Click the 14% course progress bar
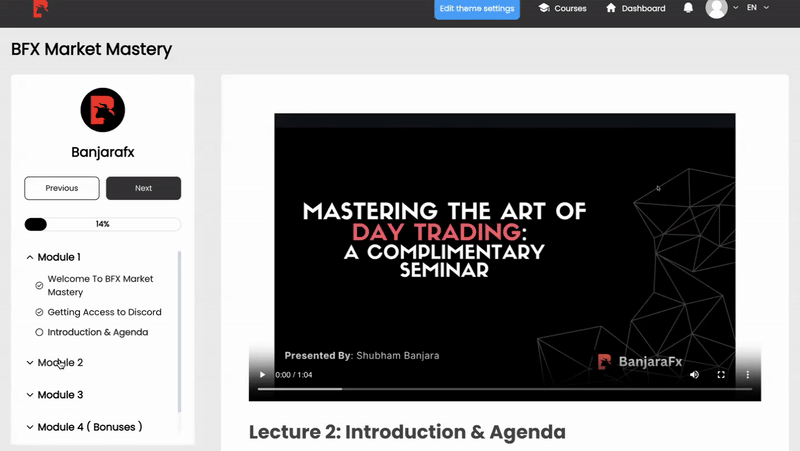Viewport: 800px width, 451px height. [103, 224]
